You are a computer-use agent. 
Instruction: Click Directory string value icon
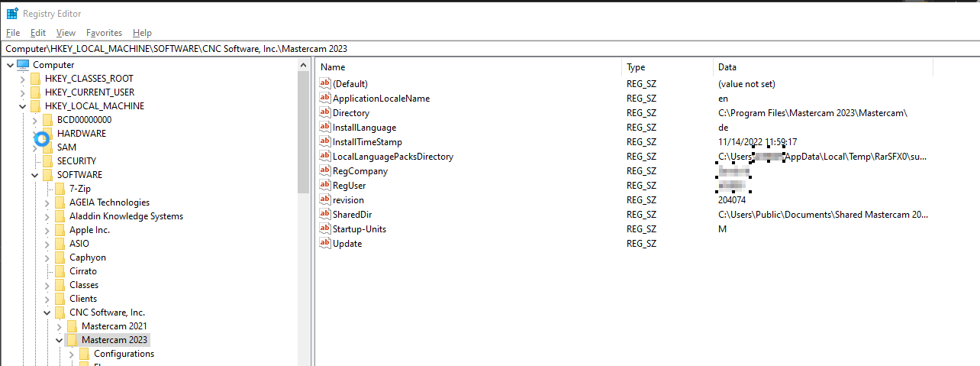click(324, 112)
